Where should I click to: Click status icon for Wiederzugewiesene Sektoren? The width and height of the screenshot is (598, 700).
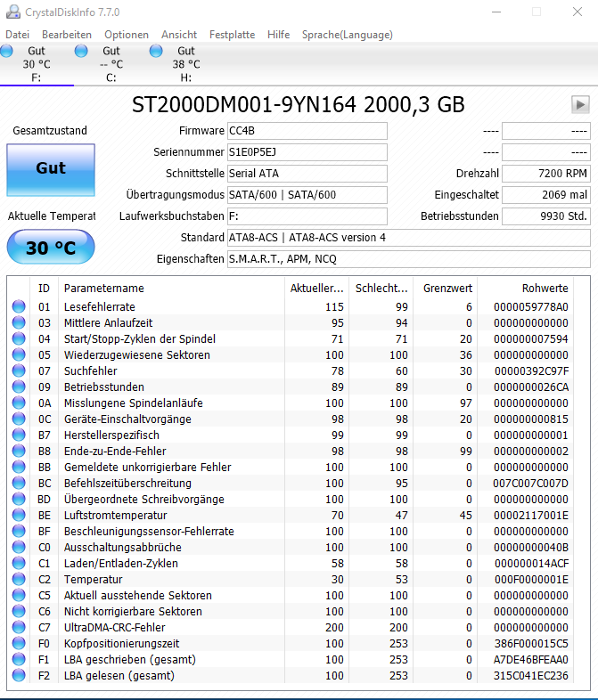19,355
